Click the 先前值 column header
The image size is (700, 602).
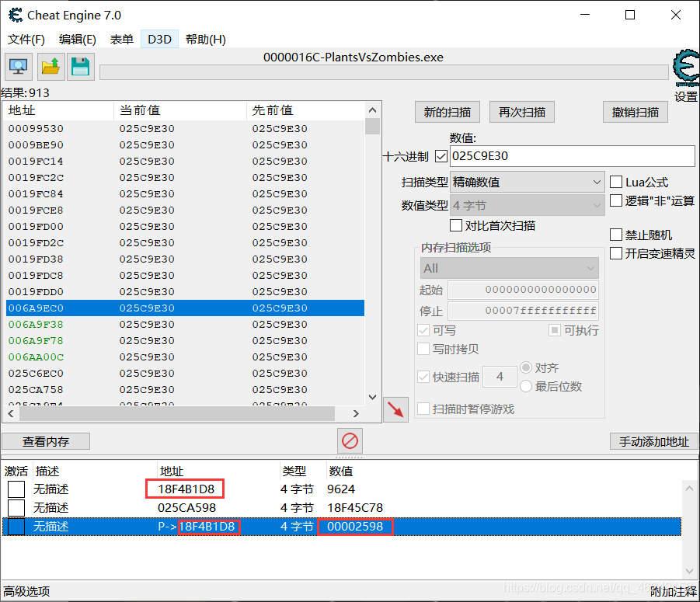click(306, 110)
